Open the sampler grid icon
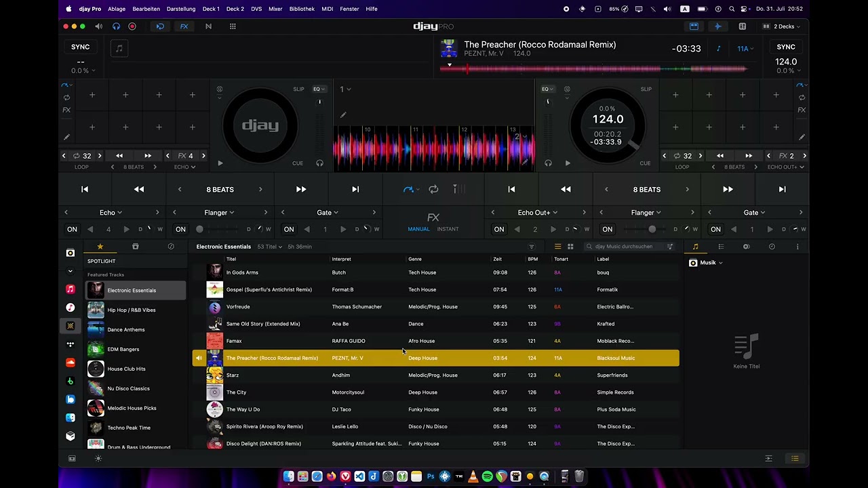Viewport: 868px width, 488px height. pyautogui.click(x=233, y=26)
